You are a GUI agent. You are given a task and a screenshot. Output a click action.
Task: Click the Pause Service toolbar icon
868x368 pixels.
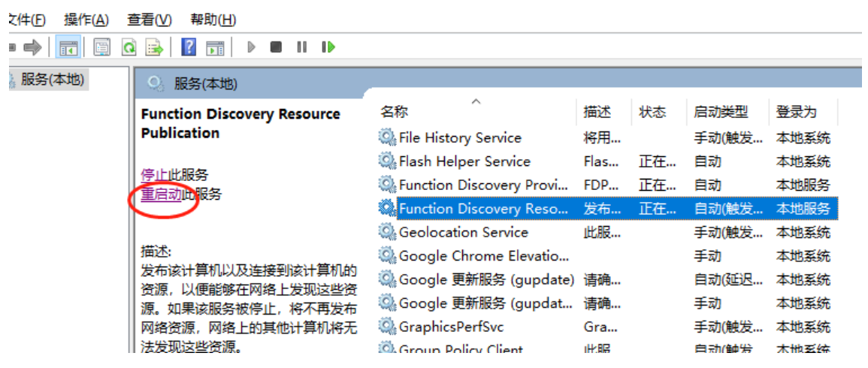tap(301, 47)
